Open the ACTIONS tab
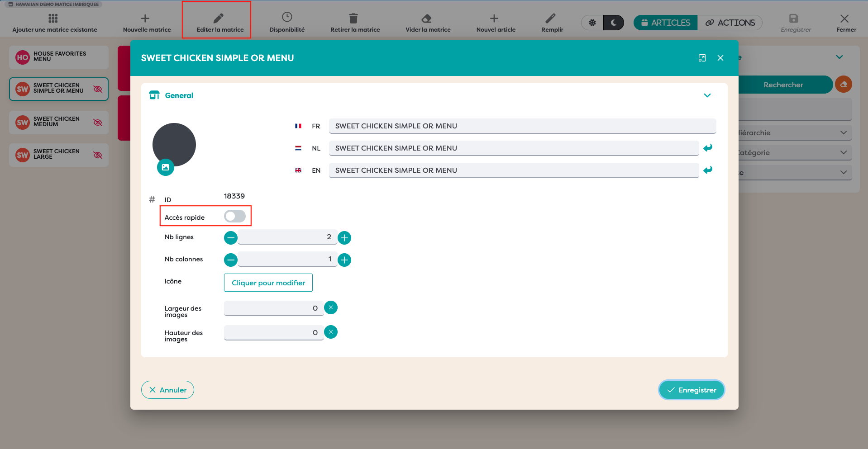This screenshot has height=449, width=868. pos(730,23)
